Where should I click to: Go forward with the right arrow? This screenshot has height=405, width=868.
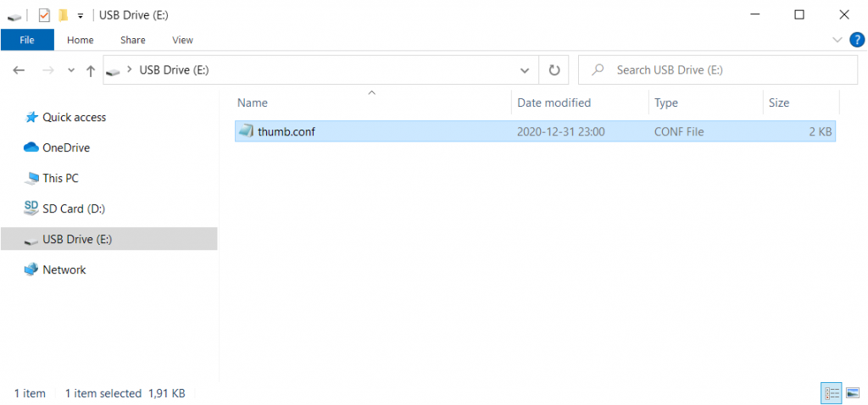[48, 70]
